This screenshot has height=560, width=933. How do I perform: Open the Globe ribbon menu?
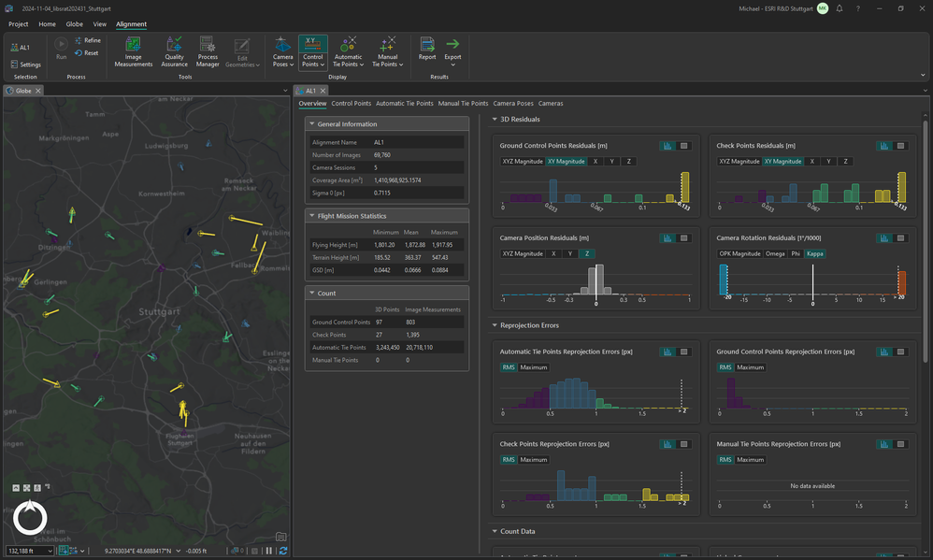pos(74,24)
